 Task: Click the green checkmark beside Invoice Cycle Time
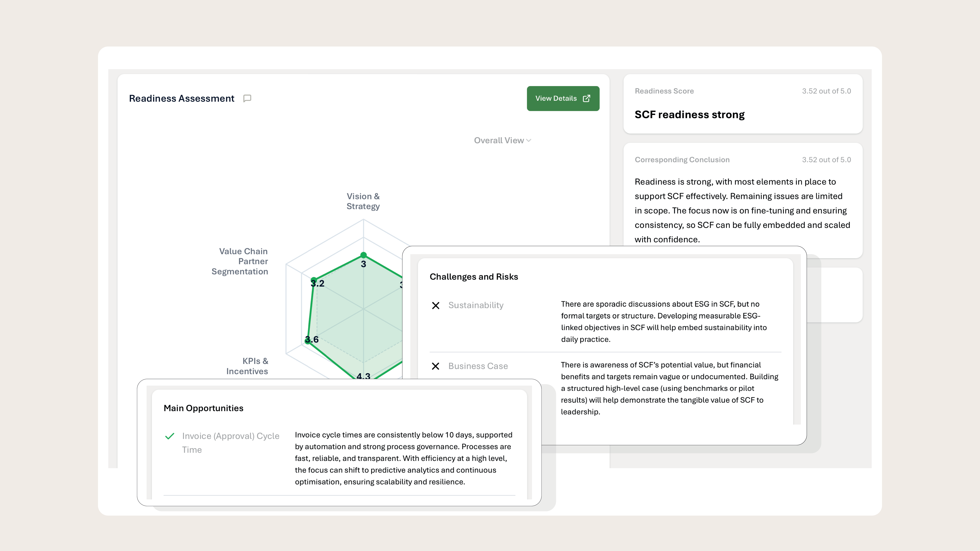click(x=170, y=436)
